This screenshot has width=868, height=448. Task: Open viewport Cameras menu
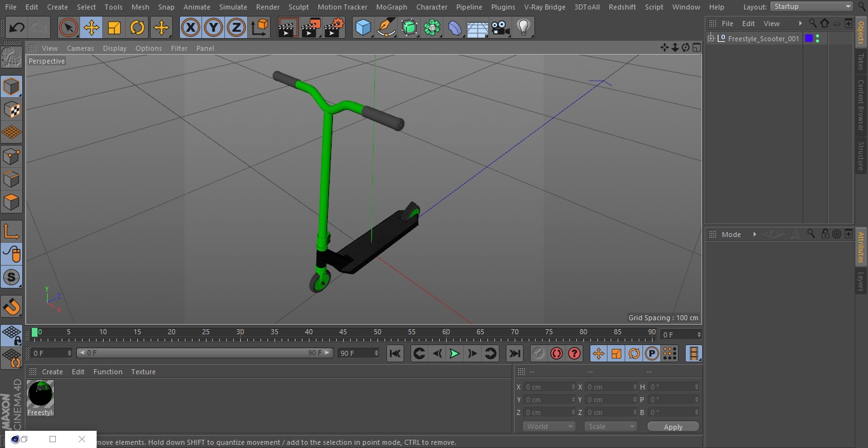80,48
